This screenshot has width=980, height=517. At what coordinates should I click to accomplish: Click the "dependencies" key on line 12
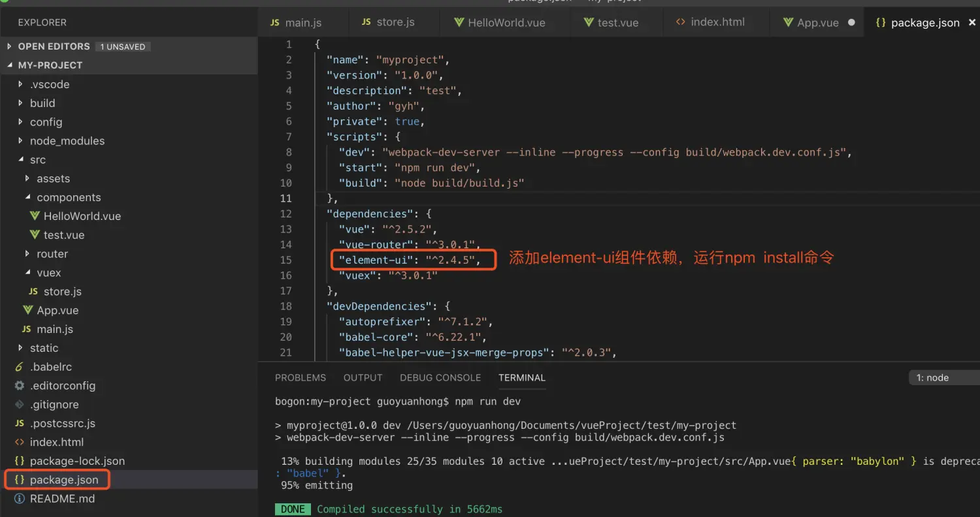click(370, 213)
